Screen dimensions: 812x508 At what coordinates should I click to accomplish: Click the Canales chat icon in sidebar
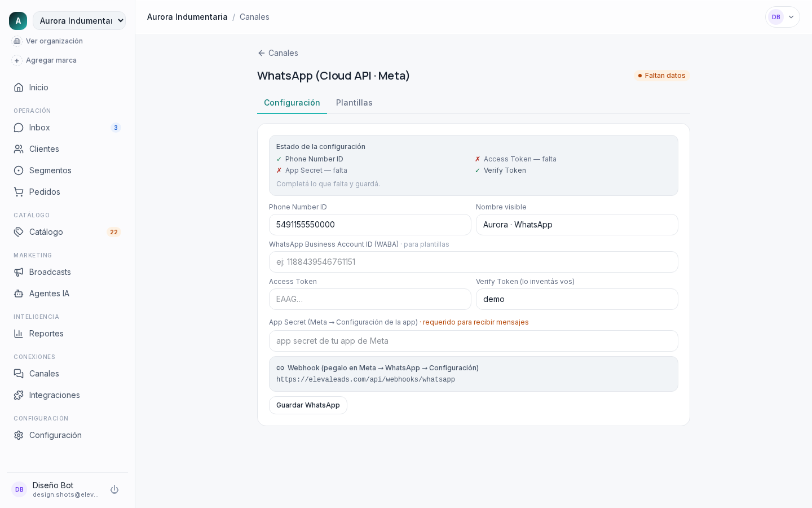click(19, 374)
